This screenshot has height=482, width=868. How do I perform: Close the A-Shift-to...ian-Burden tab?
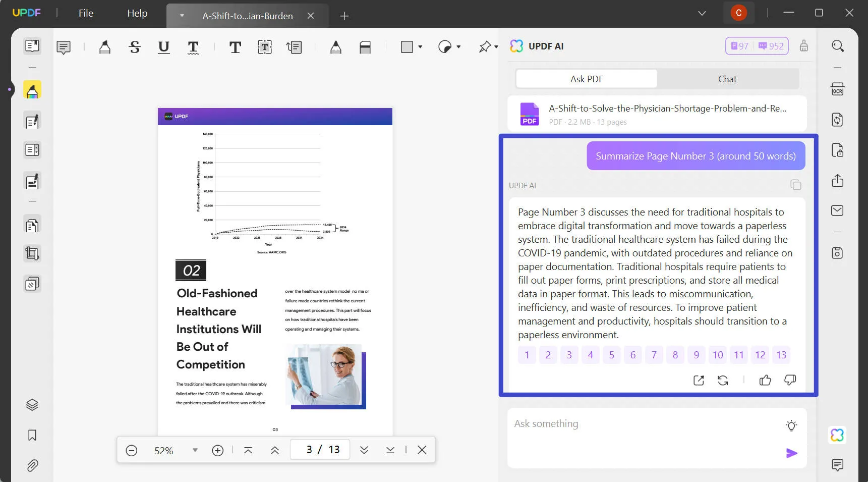311,16
